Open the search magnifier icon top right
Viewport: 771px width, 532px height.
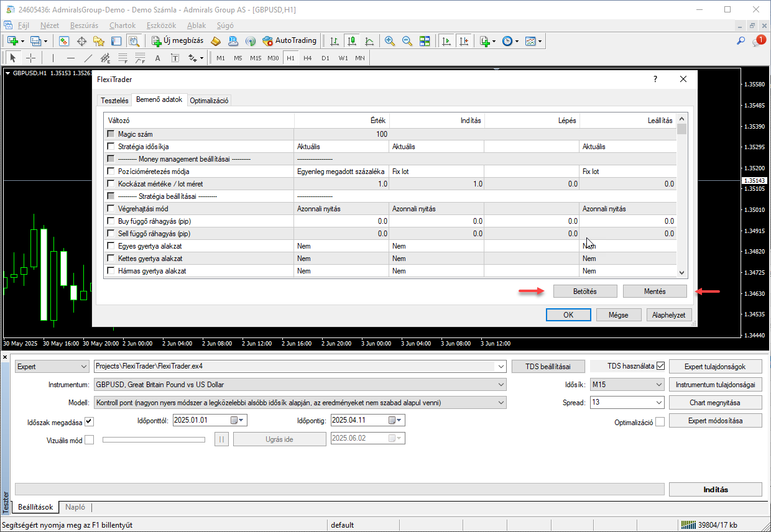click(741, 41)
